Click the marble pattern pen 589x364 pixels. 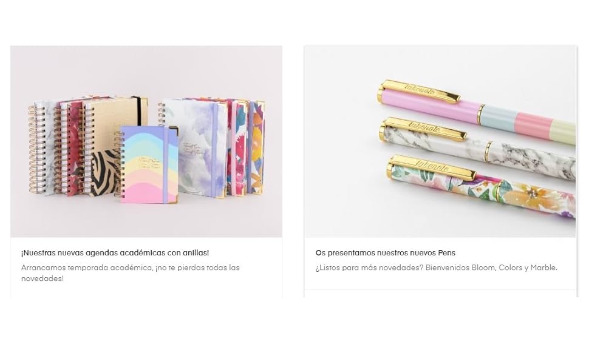pos(477,147)
